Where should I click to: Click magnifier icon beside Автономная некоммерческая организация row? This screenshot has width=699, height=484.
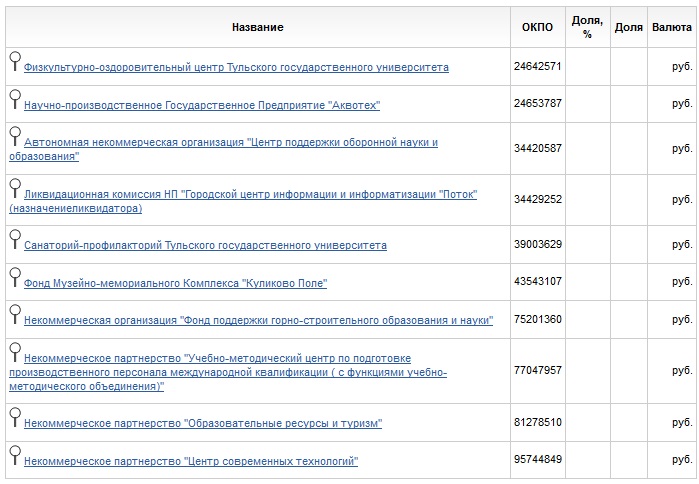(14, 136)
